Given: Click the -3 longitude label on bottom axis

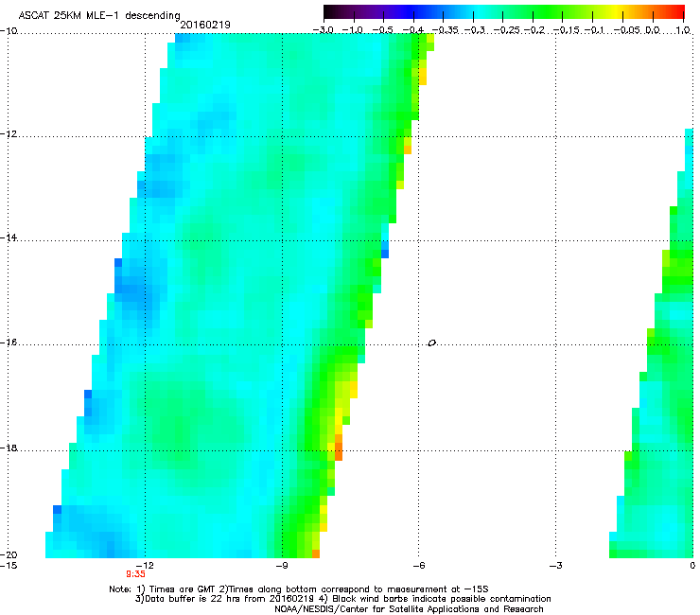Looking at the screenshot, I should pos(556,566).
